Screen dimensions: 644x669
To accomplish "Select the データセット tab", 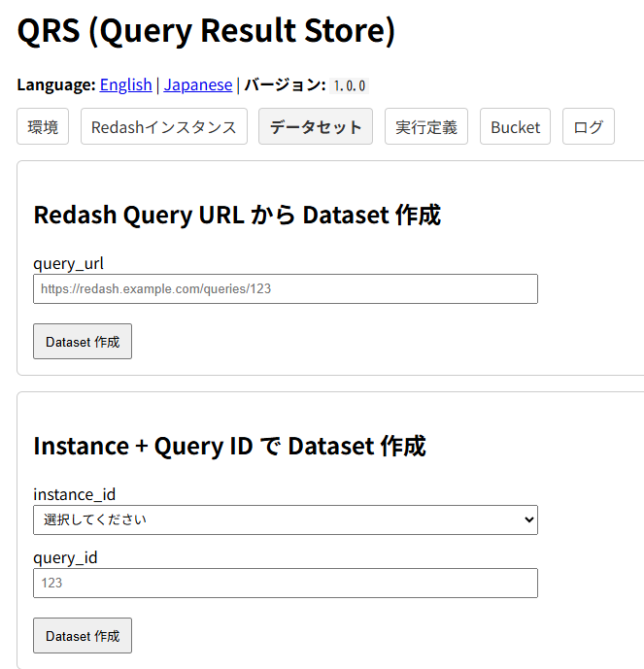I will [316, 127].
